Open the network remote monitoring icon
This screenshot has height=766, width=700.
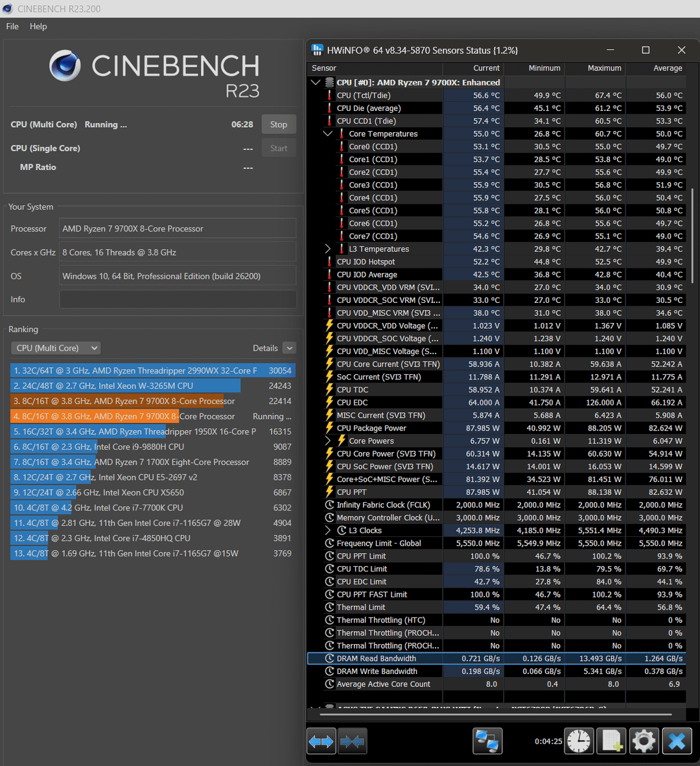pos(487,741)
